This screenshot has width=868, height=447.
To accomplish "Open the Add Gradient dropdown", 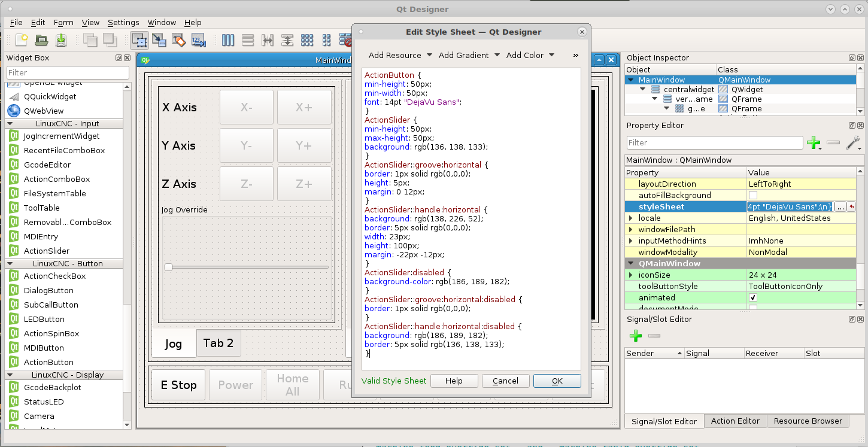I will pos(469,55).
